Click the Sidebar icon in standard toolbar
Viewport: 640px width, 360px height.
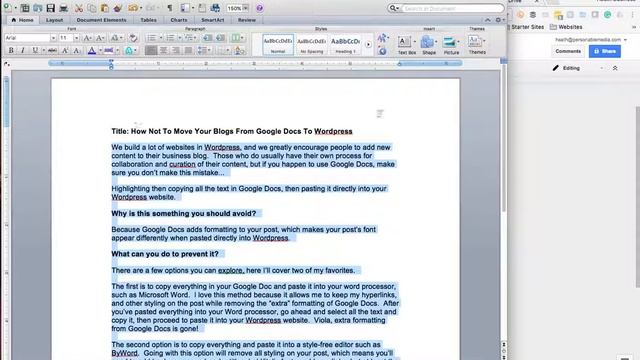coord(185,8)
